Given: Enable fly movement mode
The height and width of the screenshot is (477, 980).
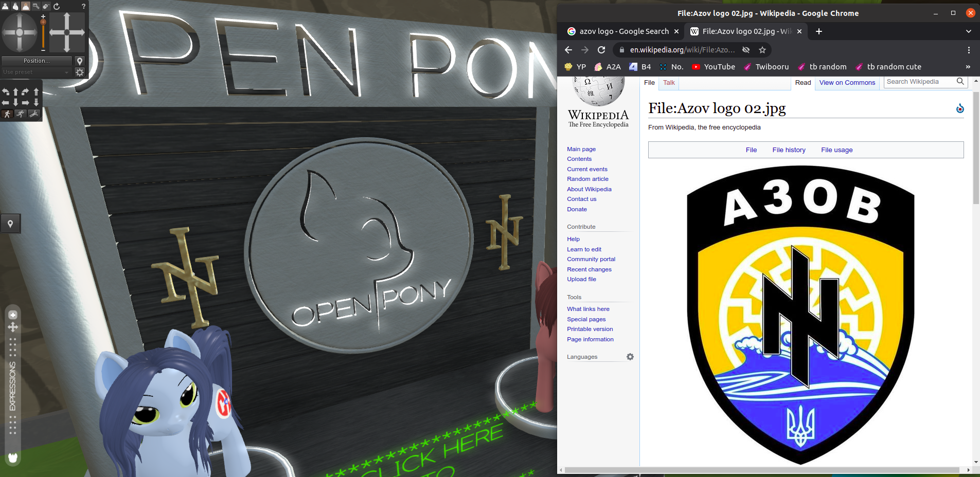Looking at the screenshot, I should [x=34, y=114].
